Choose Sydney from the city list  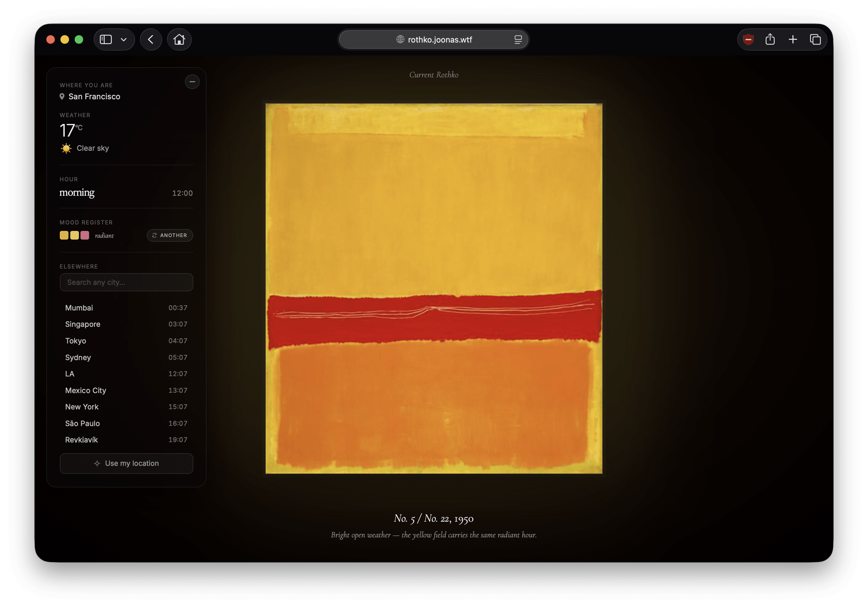[126, 357]
